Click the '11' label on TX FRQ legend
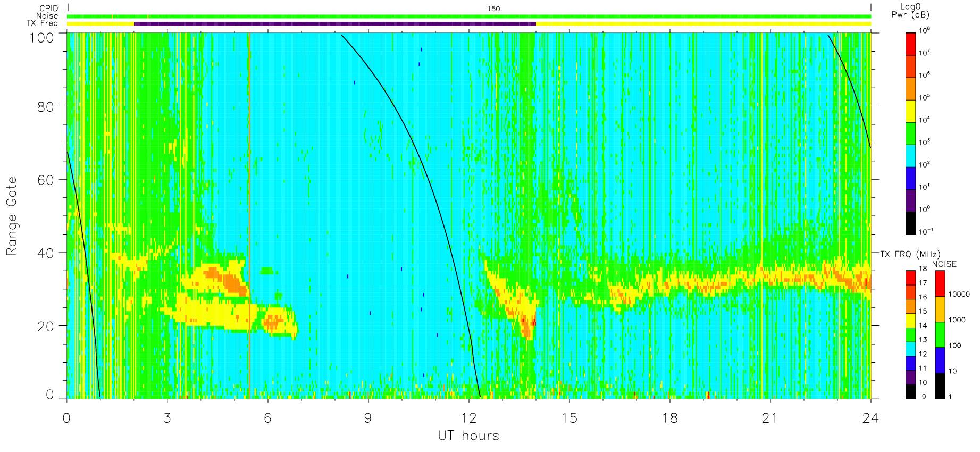 click(923, 368)
